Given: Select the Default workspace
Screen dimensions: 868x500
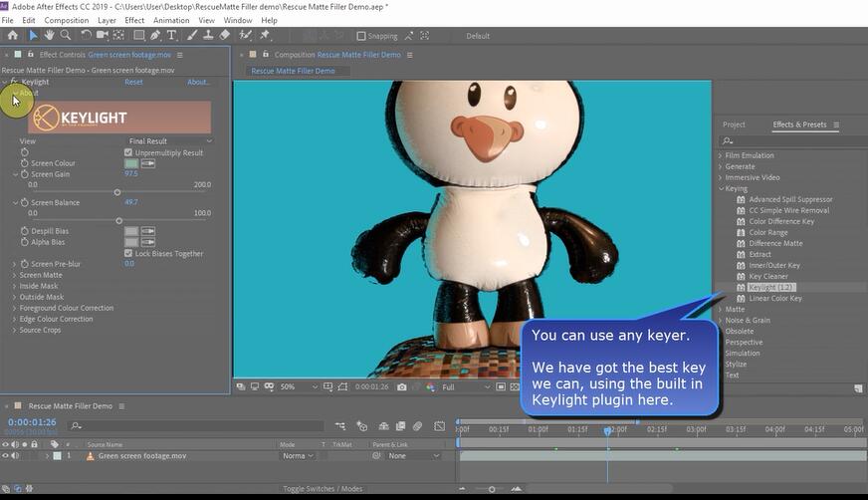Looking at the screenshot, I should click(x=478, y=36).
